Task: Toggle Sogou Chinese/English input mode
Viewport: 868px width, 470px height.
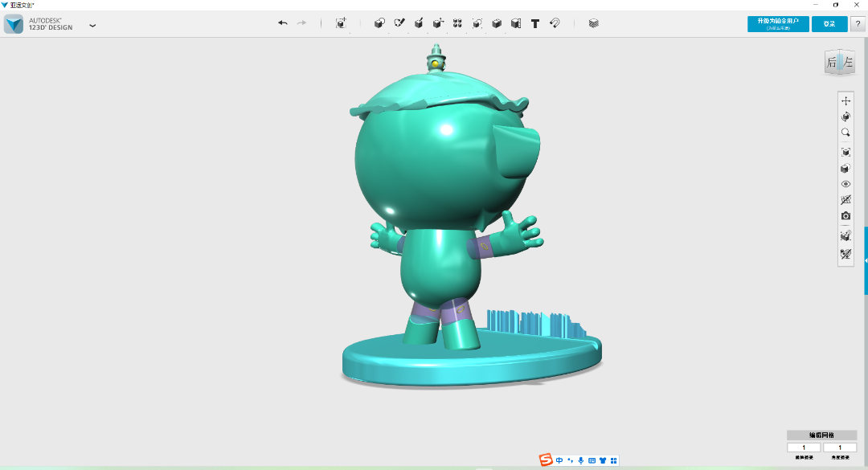Action: point(559,460)
